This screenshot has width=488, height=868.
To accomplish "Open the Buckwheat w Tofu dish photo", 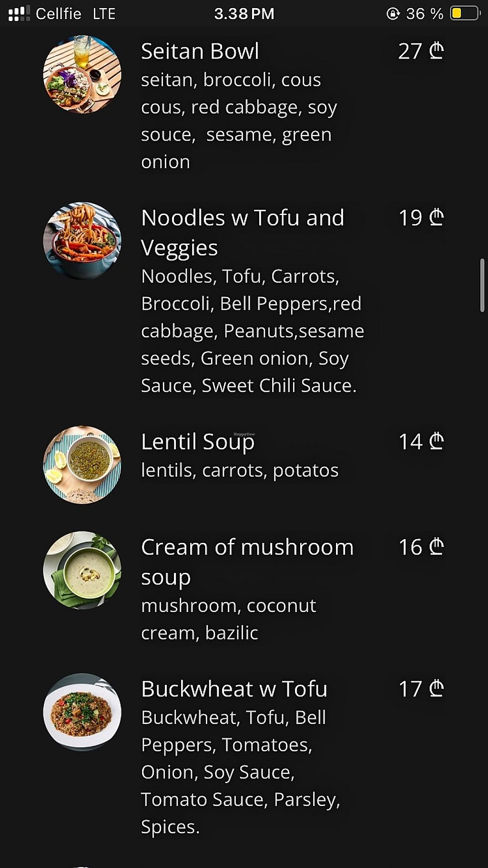I will click(82, 712).
